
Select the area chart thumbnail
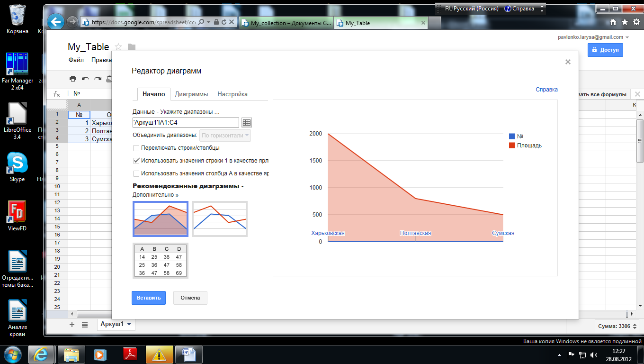[161, 219]
